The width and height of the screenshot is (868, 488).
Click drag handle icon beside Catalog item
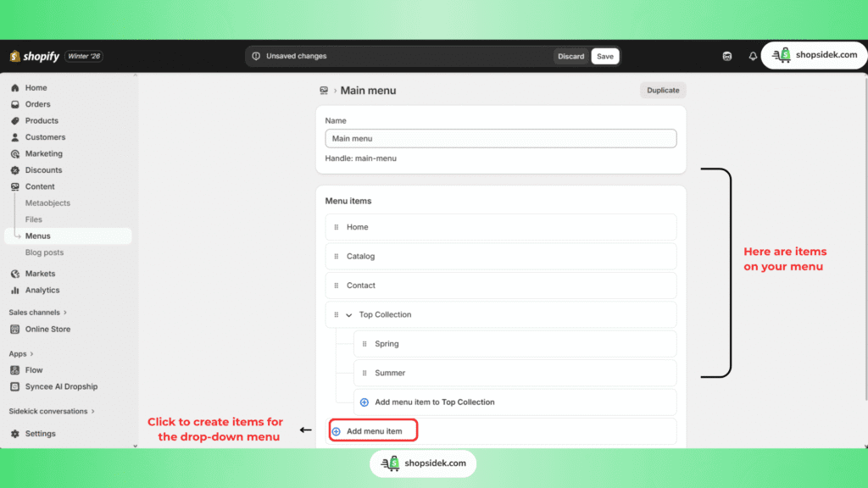337,256
